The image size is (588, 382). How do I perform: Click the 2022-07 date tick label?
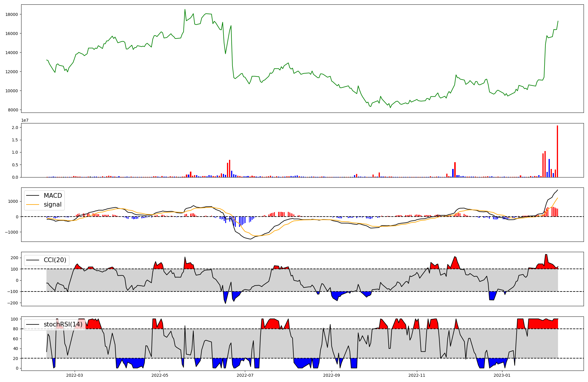pyautogui.click(x=245, y=375)
